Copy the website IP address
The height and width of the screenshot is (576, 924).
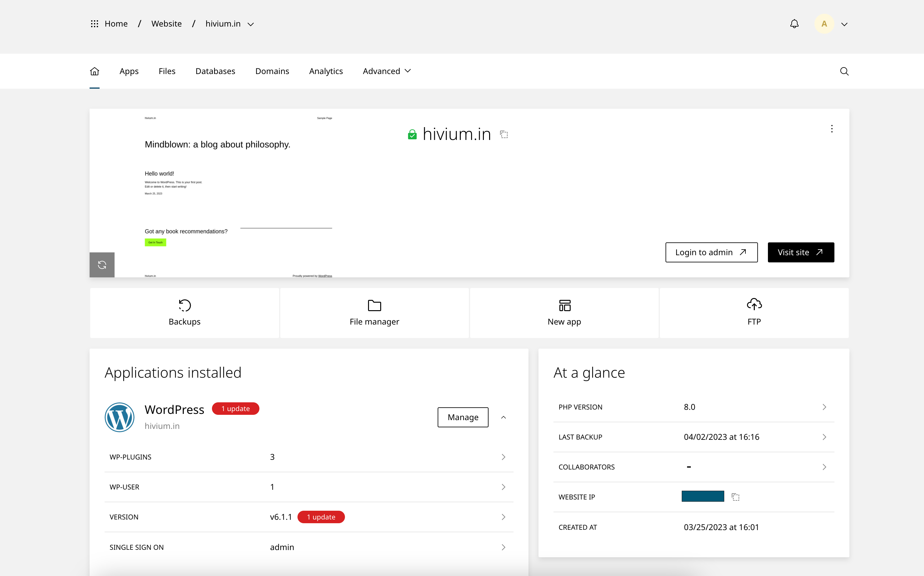[735, 497]
